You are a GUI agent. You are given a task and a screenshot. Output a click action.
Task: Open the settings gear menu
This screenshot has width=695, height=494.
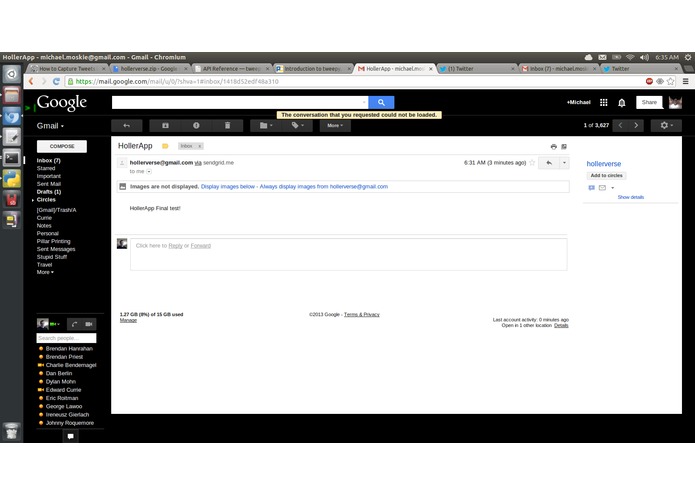[666, 125]
